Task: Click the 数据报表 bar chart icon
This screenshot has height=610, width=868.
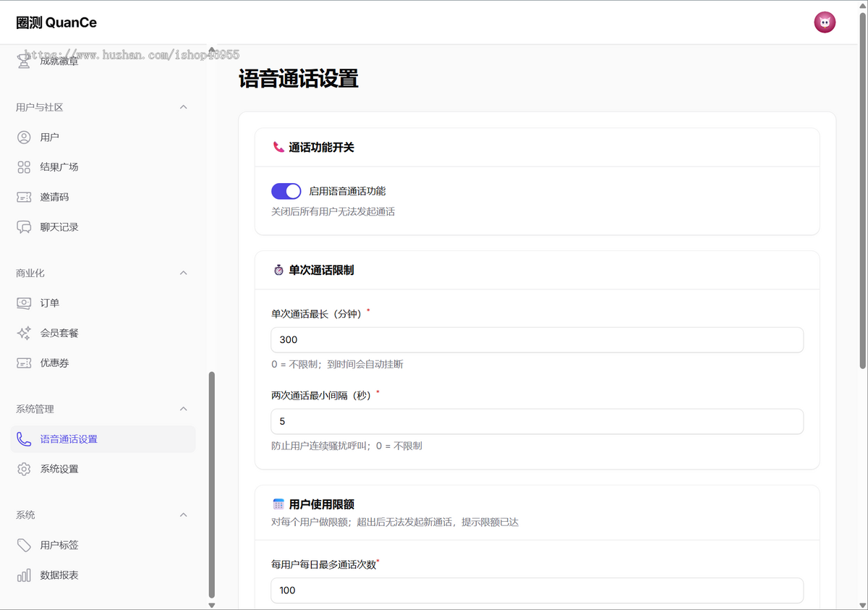Action: click(x=24, y=575)
